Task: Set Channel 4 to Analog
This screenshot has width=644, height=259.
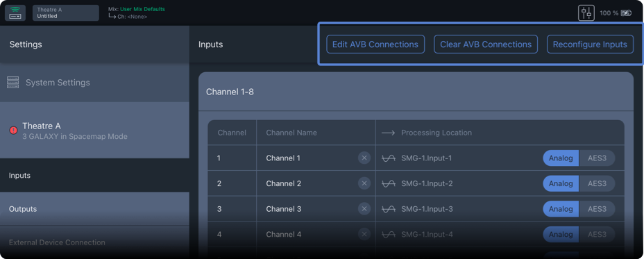Action: coord(561,234)
